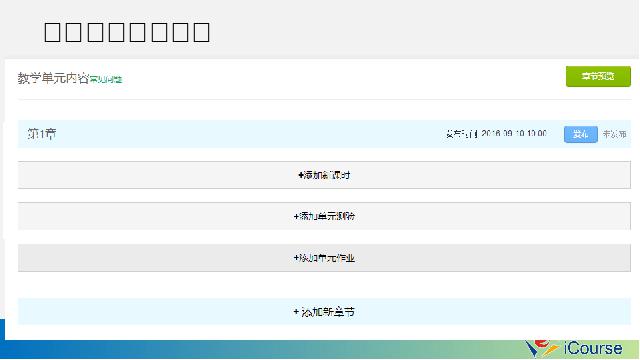Click the iCourse bird logo icon

tap(541, 348)
